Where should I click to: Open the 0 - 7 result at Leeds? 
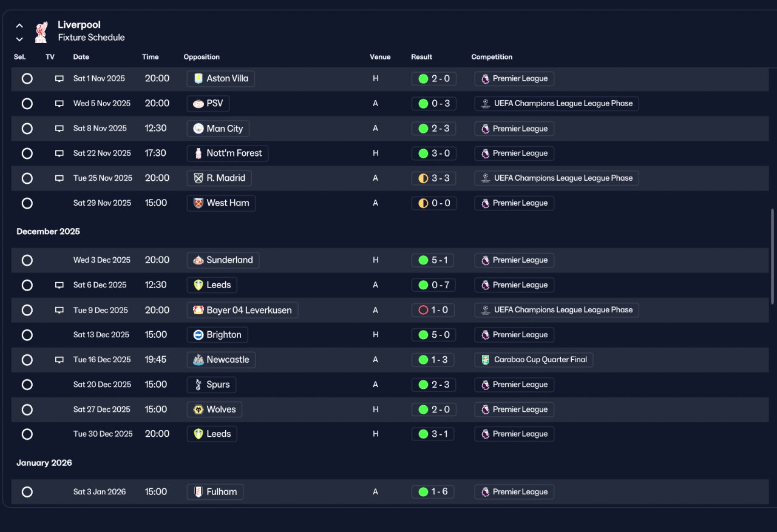pos(433,285)
